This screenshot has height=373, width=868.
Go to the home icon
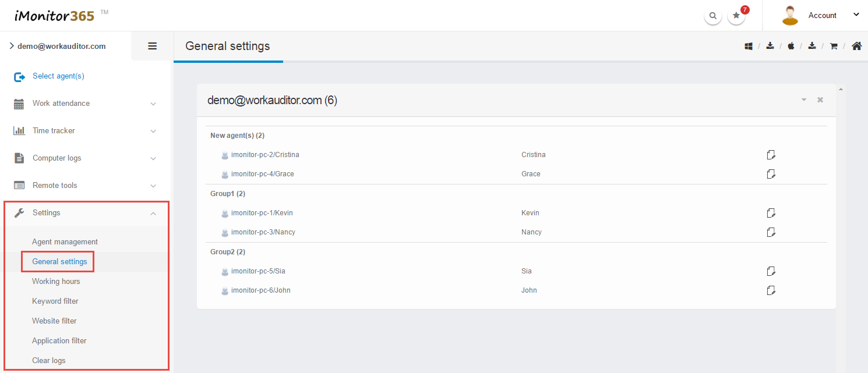coord(856,46)
